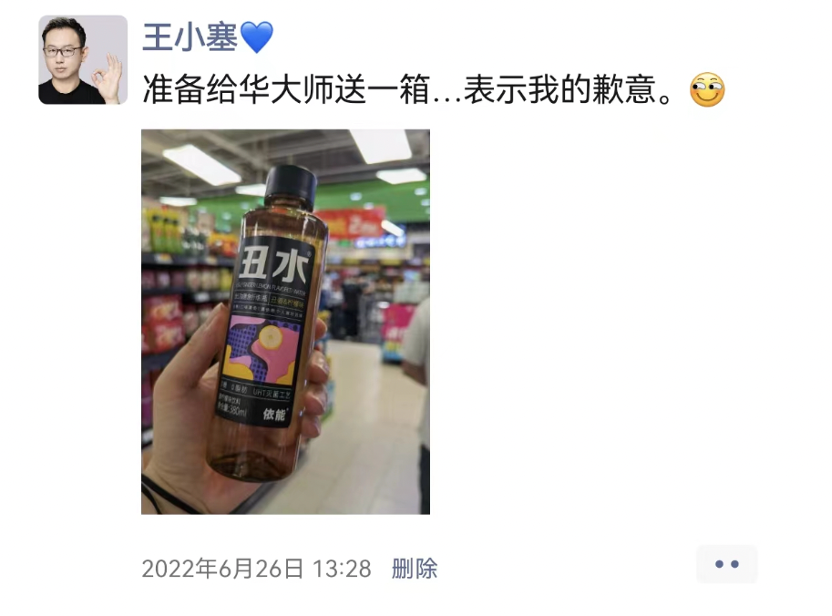Click the smirking emoji ending the post
The image size is (832, 616).
[x=707, y=90]
